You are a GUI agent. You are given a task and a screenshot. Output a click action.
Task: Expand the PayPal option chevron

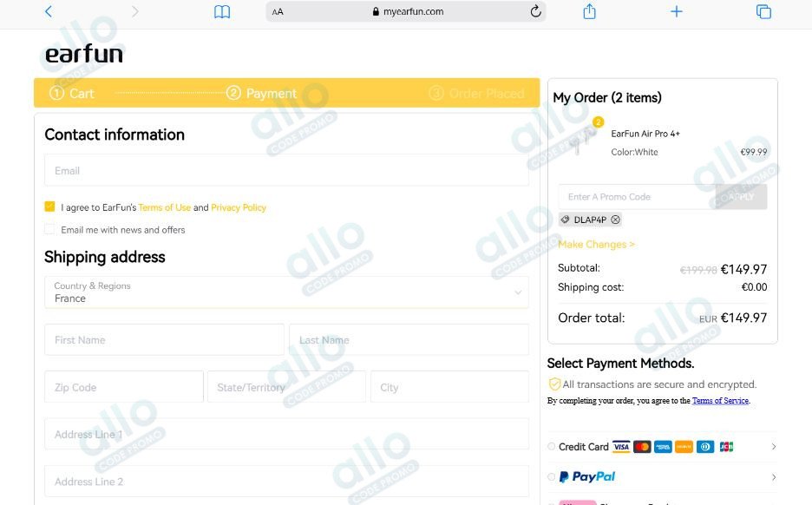point(774,477)
